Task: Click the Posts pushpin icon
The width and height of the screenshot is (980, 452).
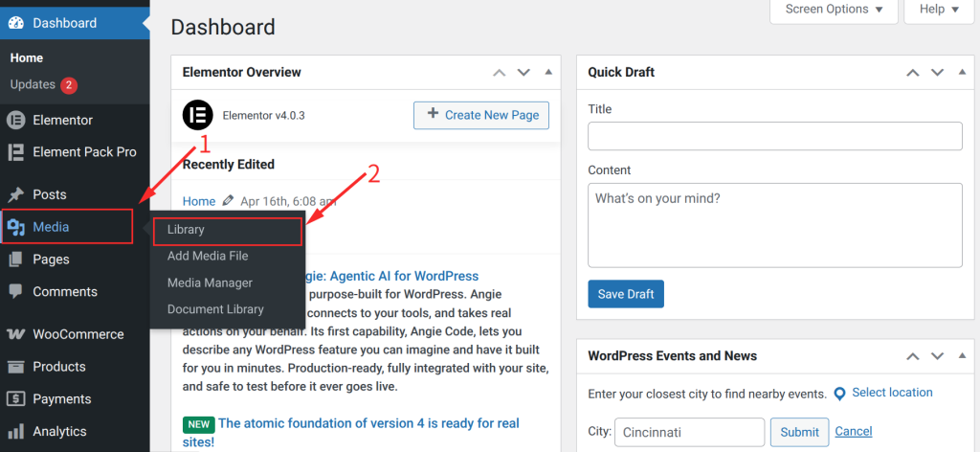Action: pyautogui.click(x=15, y=194)
